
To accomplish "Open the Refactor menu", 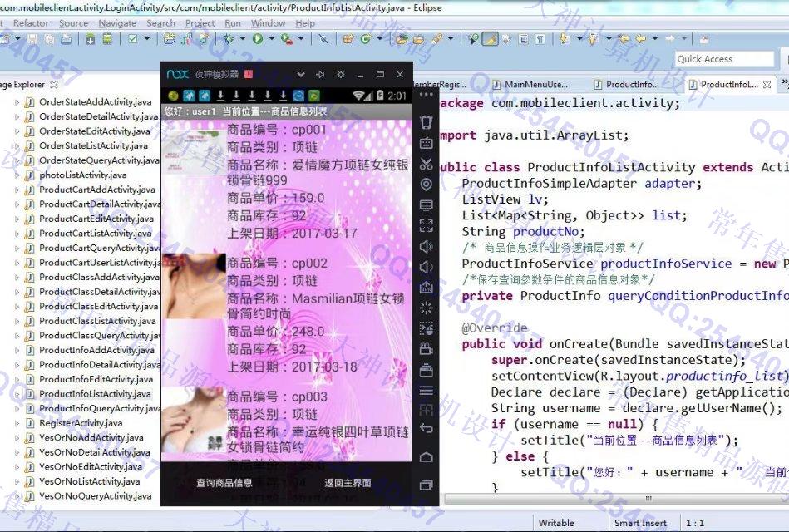I will coord(31,23).
